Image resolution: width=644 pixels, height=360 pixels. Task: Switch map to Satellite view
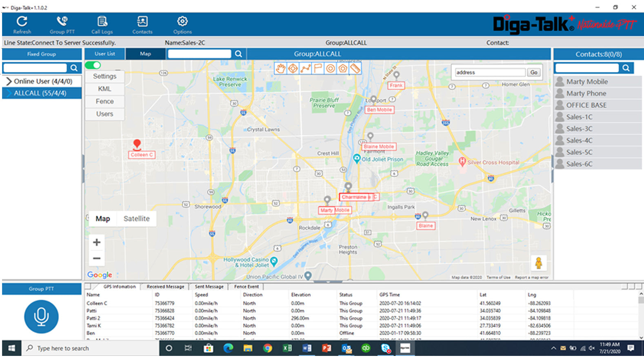136,219
